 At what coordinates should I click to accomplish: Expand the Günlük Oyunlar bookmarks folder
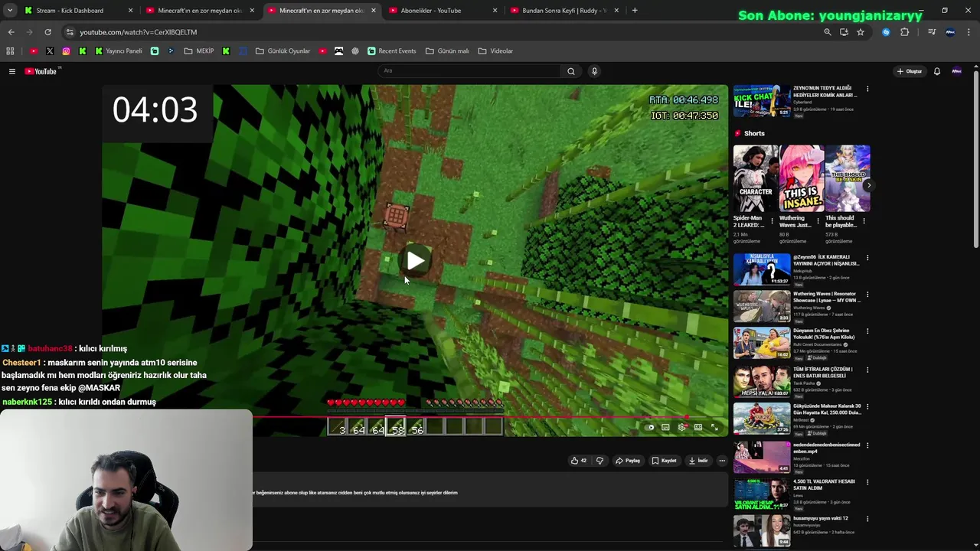tap(283, 51)
